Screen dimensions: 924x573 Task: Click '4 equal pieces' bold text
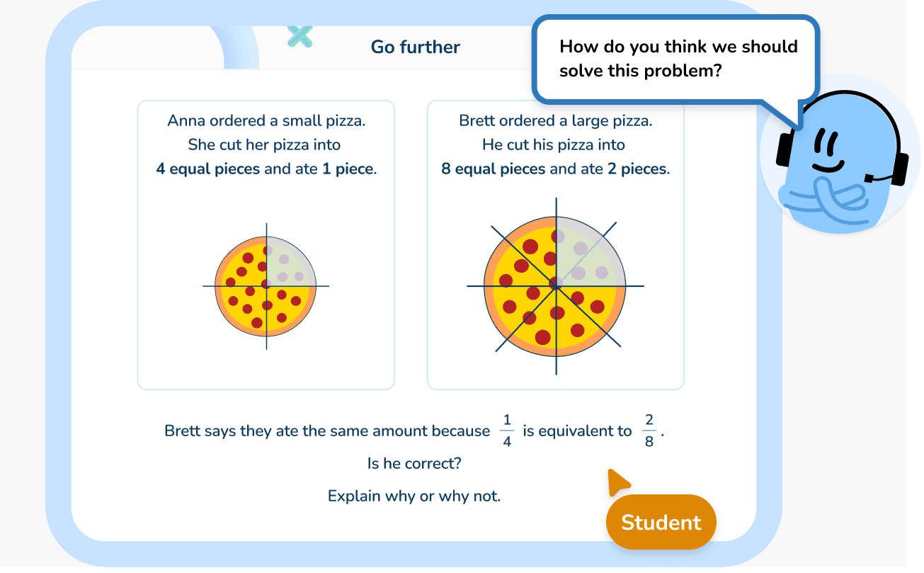pos(208,169)
